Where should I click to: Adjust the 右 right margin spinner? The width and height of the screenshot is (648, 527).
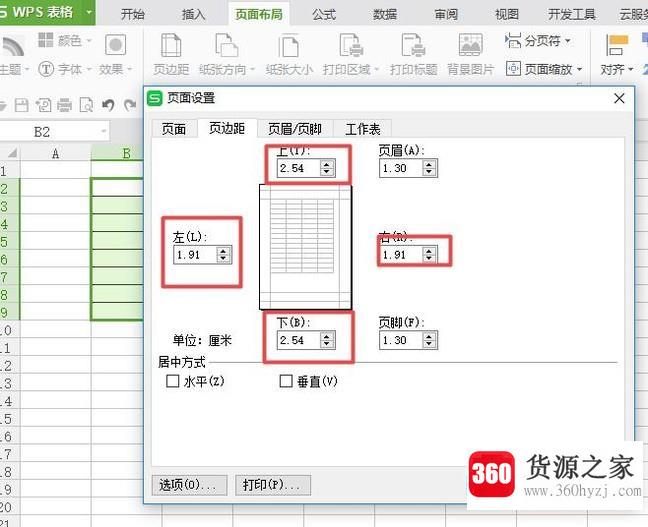[x=429, y=255]
